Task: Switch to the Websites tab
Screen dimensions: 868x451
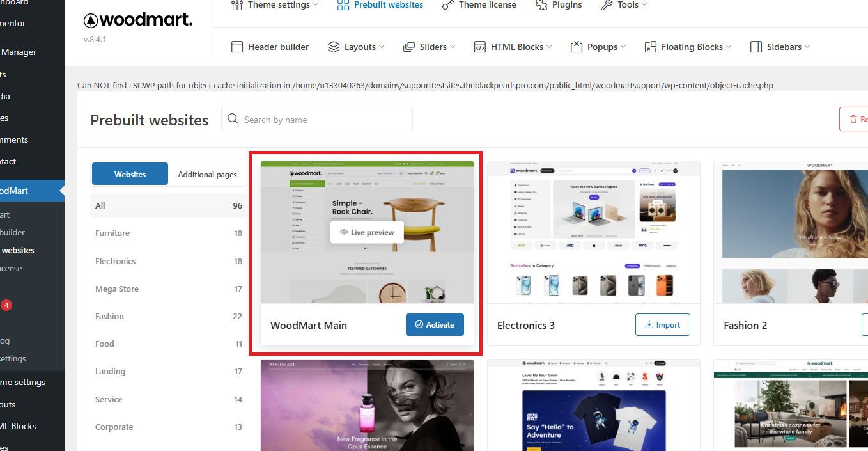Action: pos(130,174)
